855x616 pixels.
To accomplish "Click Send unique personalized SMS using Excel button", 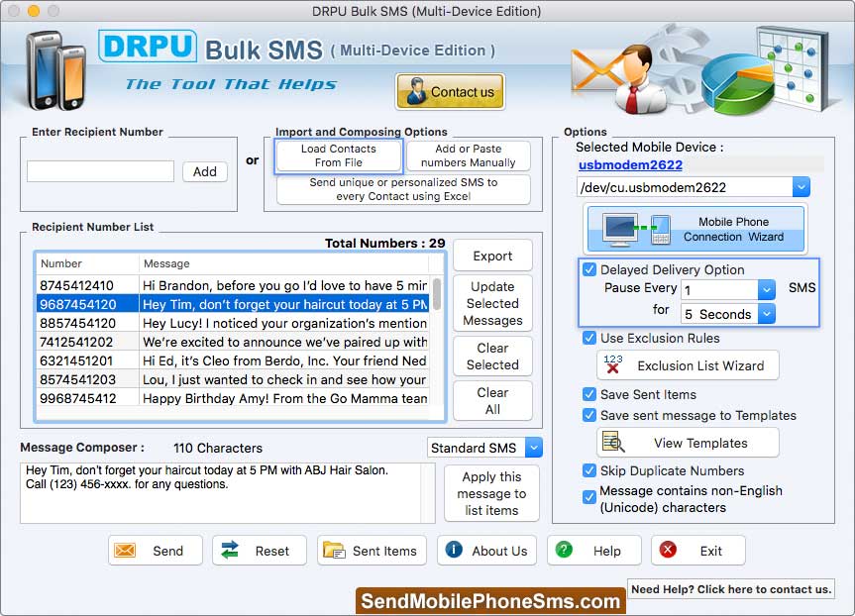I will pyautogui.click(x=403, y=189).
